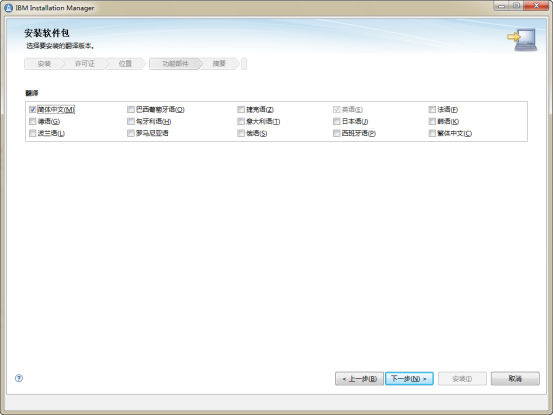Click the IBM Installation Manager title icon
Screen dimensions: 553x415
pos(8,8)
